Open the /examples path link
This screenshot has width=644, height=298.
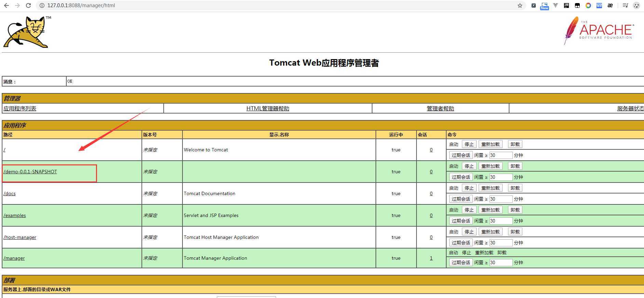pyautogui.click(x=15, y=215)
